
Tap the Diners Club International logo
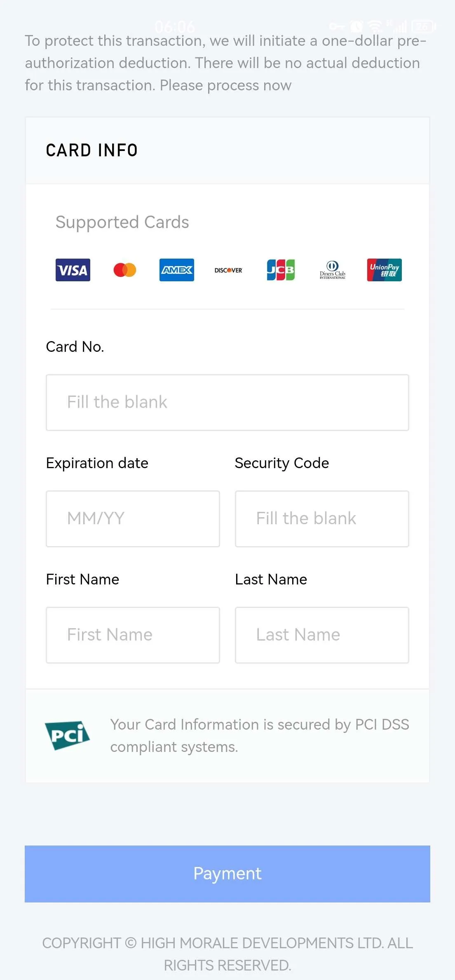tap(333, 270)
